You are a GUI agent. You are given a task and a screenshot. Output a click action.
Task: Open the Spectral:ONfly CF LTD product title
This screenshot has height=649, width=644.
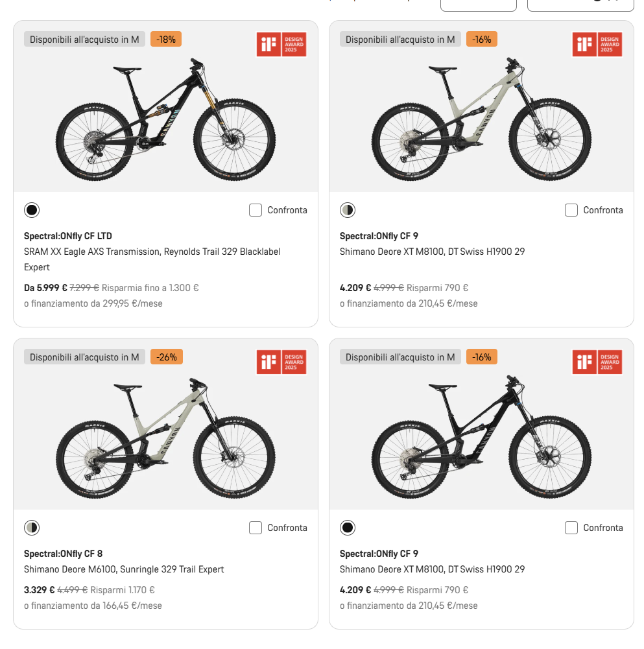coord(68,236)
